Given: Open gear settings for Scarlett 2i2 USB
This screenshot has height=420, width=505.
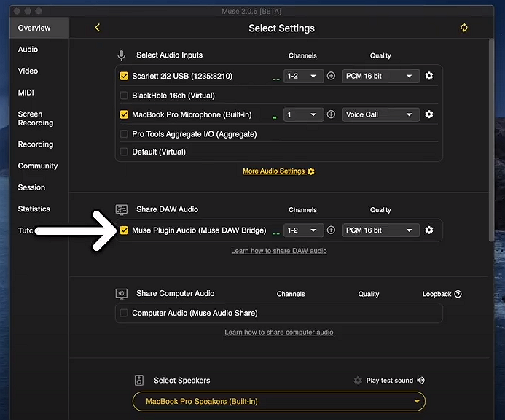Looking at the screenshot, I should pyautogui.click(x=429, y=76).
